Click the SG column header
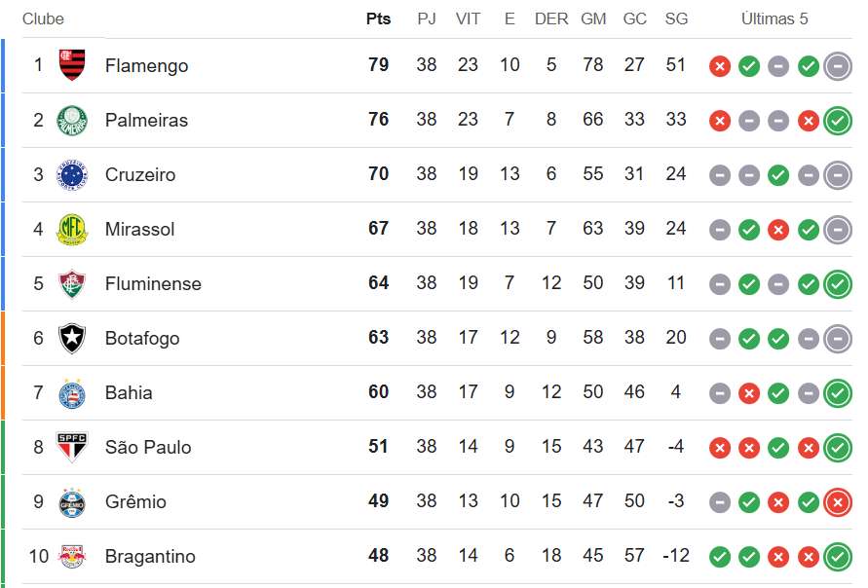This screenshot has width=868, height=588. (x=675, y=19)
